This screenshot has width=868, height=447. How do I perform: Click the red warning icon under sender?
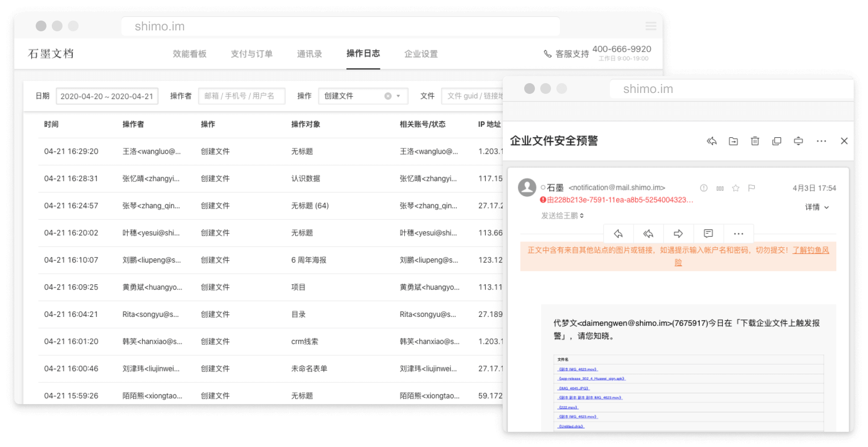coord(543,200)
